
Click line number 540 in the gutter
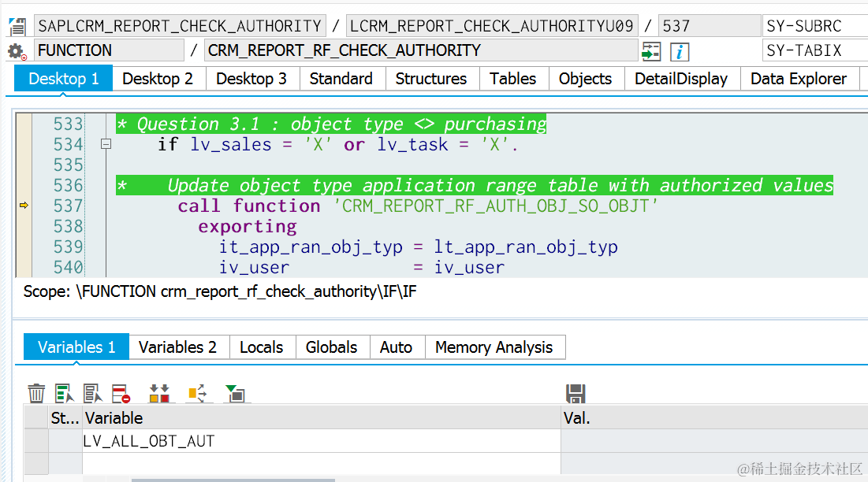[68, 268]
